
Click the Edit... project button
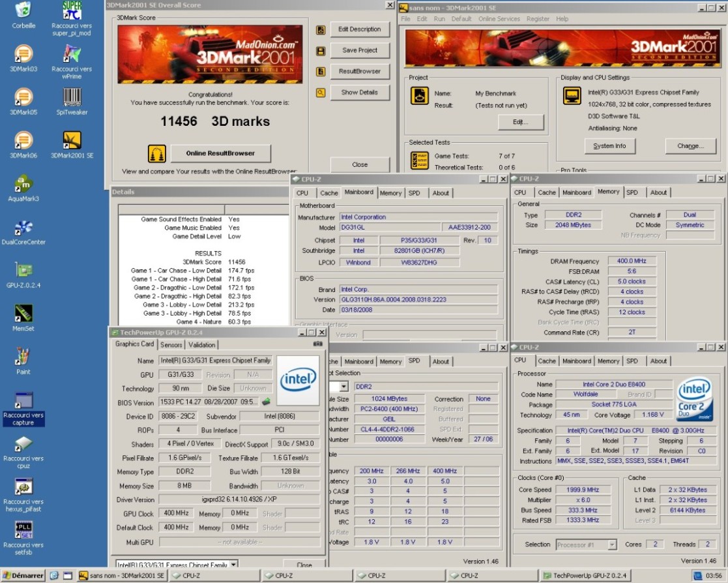[x=521, y=122]
